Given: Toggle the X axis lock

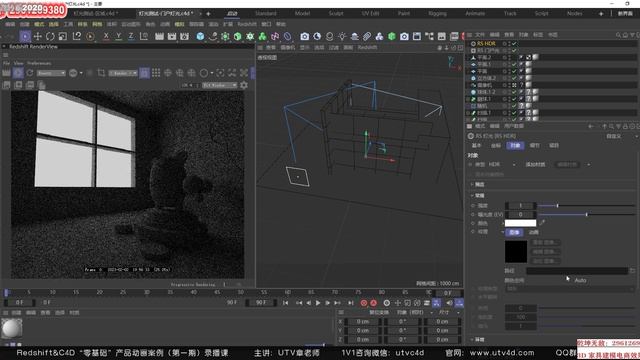Looking at the screenshot, I should pyautogui.click(x=106, y=36).
